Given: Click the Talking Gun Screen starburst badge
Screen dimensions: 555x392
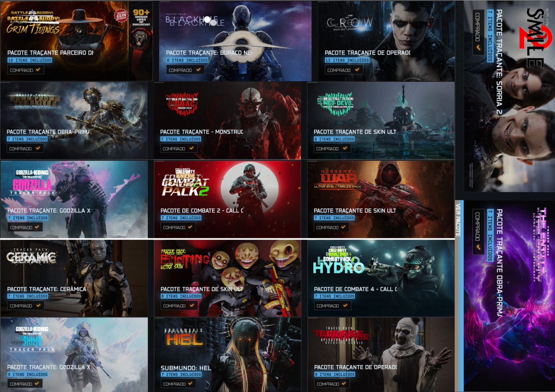Looking at the screenshot, I should click(121, 16).
